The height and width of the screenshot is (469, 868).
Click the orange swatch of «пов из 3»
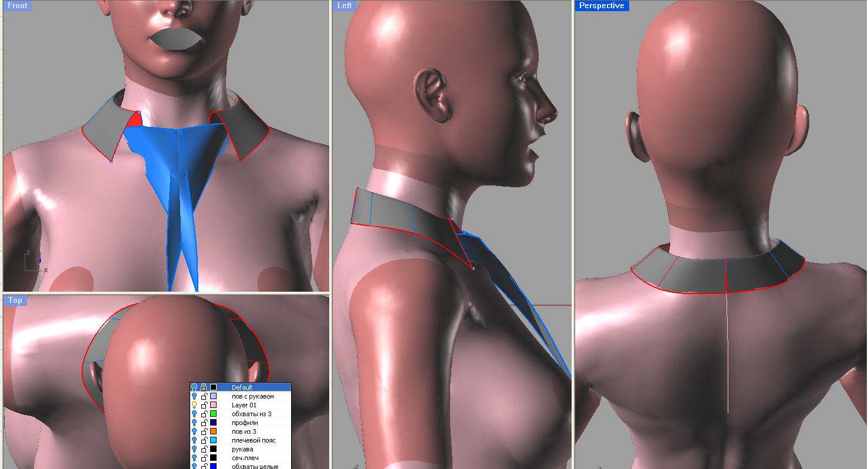[x=214, y=431]
